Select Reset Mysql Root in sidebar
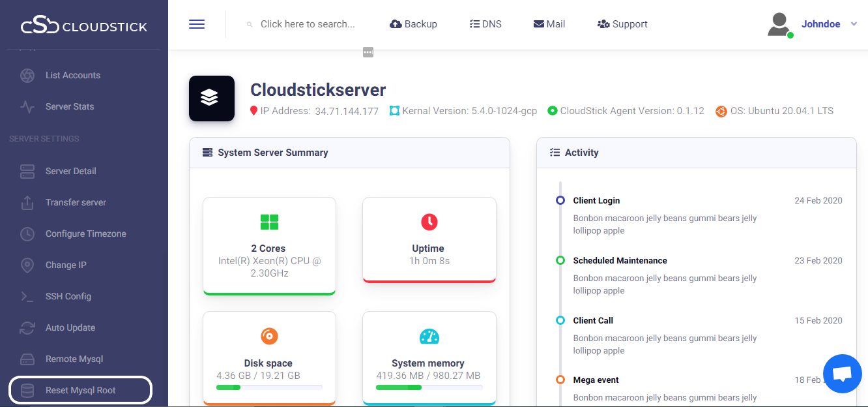Screen dimensions: 868x407 [80, 391]
